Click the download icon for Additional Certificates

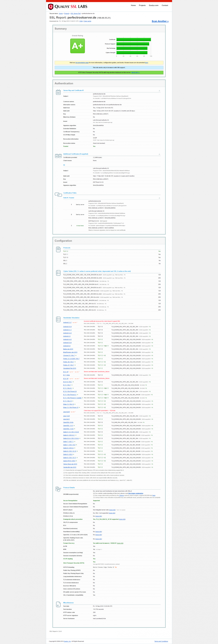(159, 154)
